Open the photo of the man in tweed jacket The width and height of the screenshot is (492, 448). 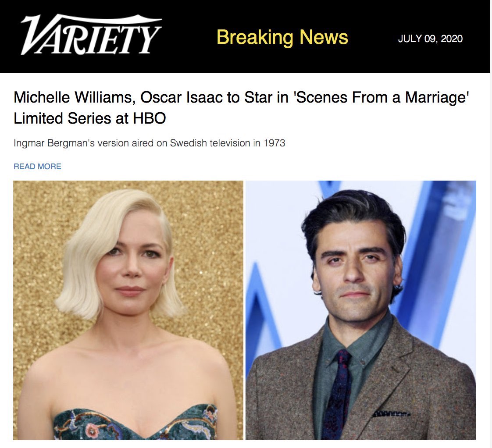361,310
